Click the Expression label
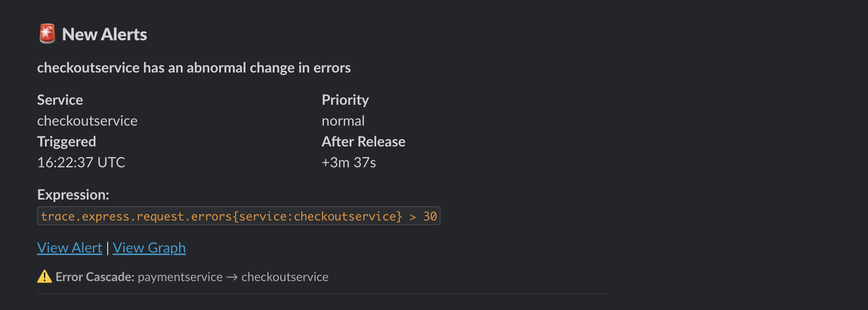The height and width of the screenshot is (310, 868). tap(73, 194)
